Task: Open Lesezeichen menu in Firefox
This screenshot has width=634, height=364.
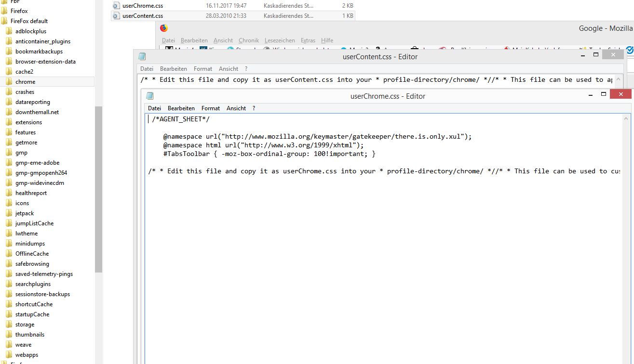Action: [x=280, y=40]
